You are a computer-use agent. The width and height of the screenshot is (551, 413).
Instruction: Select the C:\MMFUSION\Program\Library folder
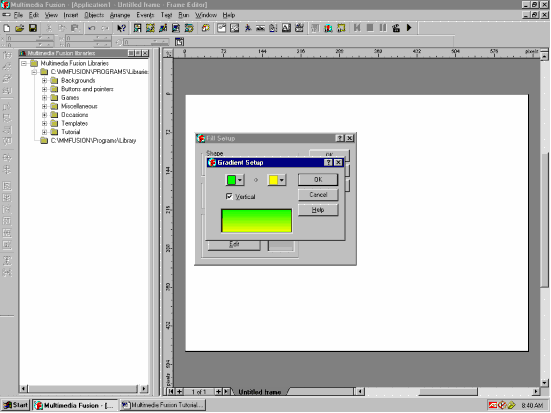click(93, 141)
